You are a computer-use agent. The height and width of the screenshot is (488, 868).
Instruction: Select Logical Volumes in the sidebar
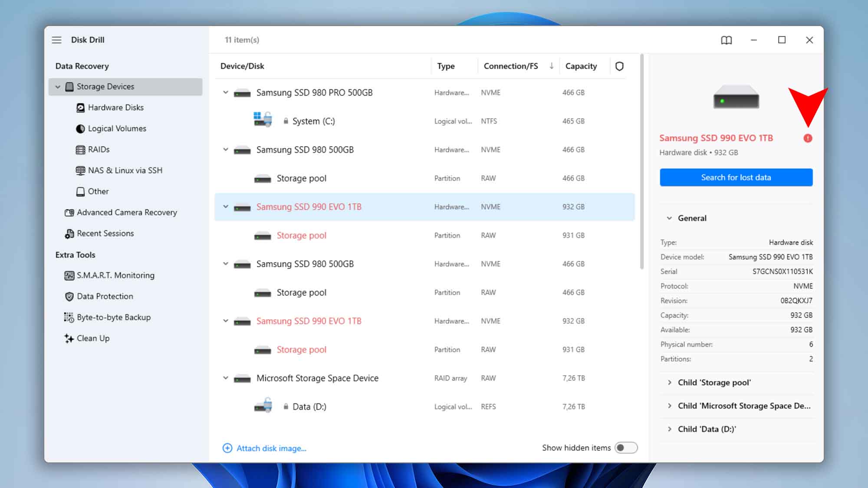117,128
